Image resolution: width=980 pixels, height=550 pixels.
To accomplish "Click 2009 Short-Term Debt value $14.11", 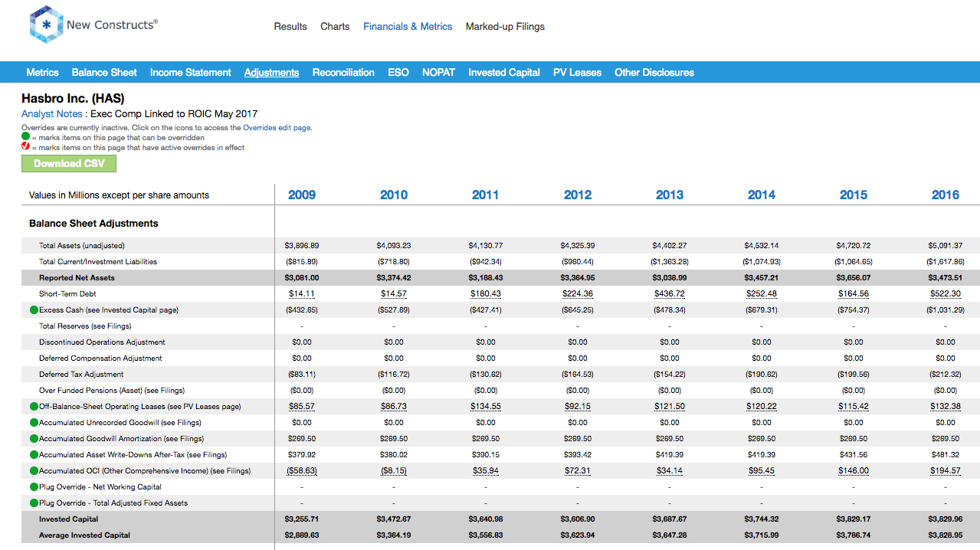I will 302,294.
